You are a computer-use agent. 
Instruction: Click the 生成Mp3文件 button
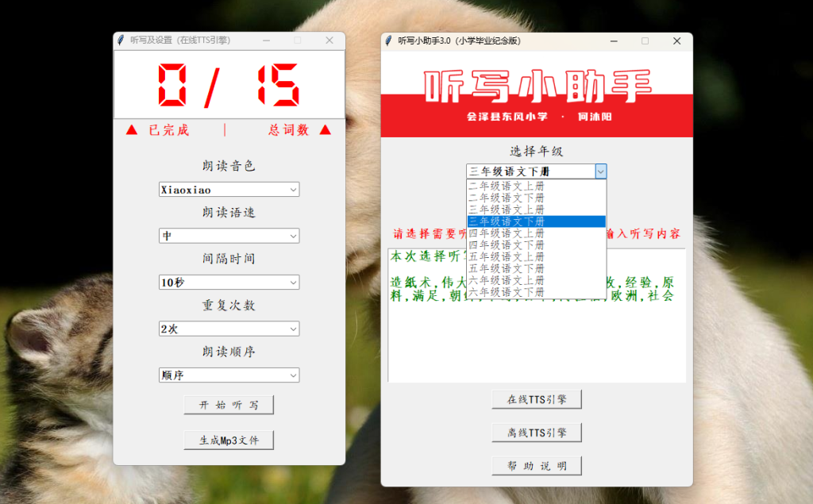229,438
